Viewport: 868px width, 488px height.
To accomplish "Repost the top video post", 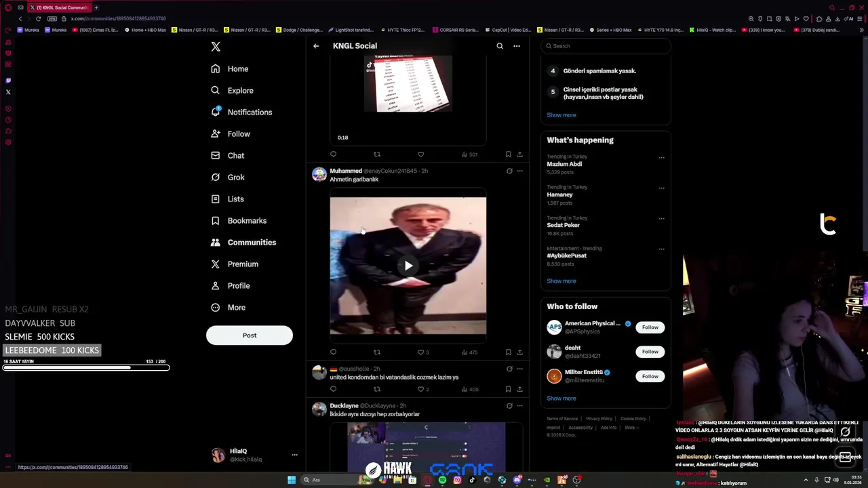I will pos(377,155).
